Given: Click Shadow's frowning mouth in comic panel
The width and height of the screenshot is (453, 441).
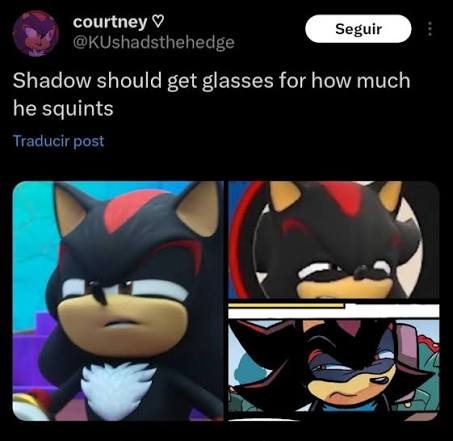Looking at the screenshot, I should (x=343, y=395).
